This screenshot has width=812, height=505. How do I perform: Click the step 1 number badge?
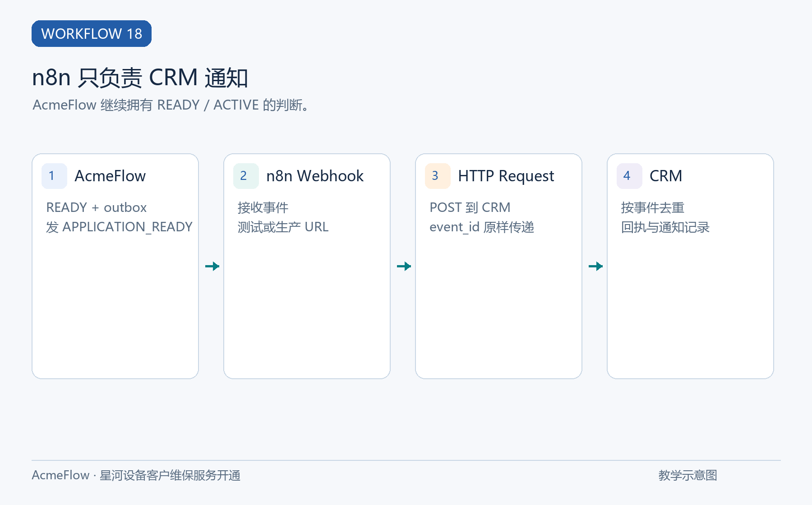click(54, 176)
